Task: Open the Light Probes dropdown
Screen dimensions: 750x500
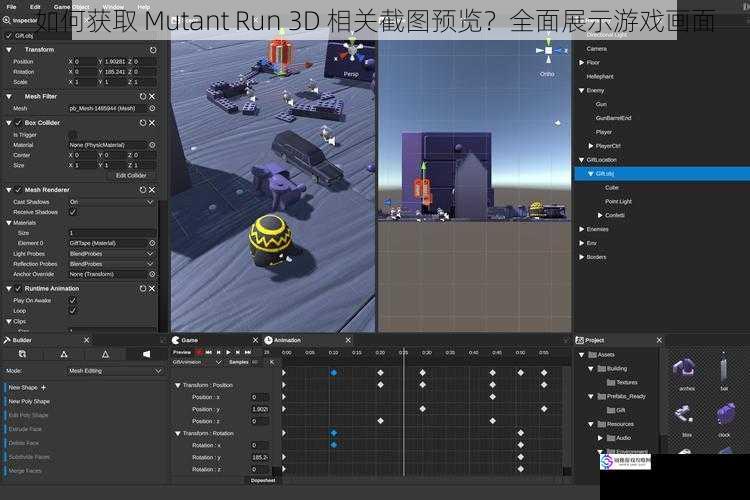Action: tap(112, 254)
